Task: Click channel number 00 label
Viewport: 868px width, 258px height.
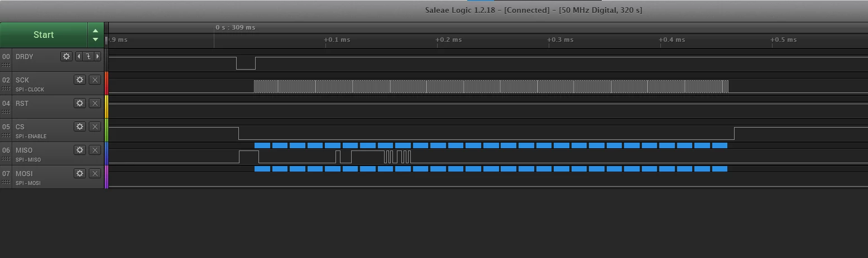Action: pyautogui.click(x=6, y=57)
